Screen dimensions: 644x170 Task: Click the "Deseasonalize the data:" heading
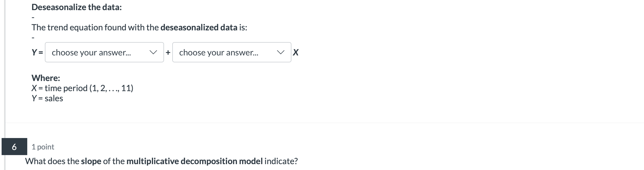coord(76,7)
